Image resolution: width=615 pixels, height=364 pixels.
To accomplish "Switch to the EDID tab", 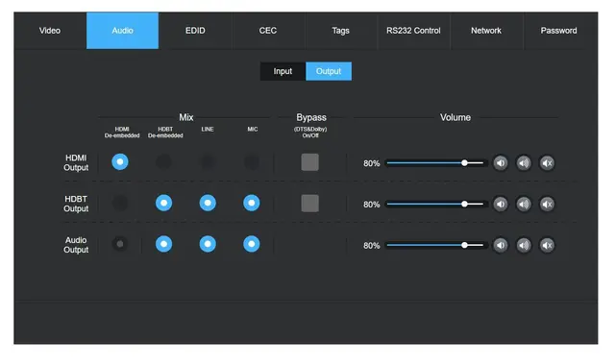I will [195, 31].
